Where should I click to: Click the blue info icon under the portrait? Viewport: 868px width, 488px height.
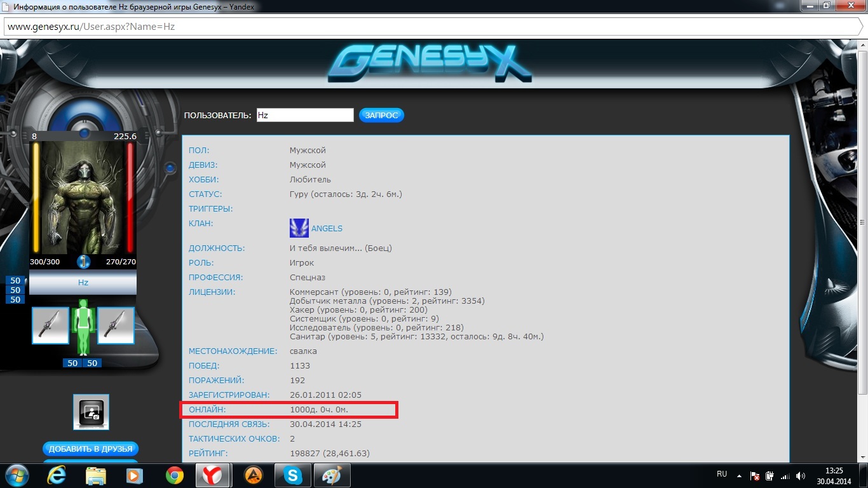tap(83, 262)
